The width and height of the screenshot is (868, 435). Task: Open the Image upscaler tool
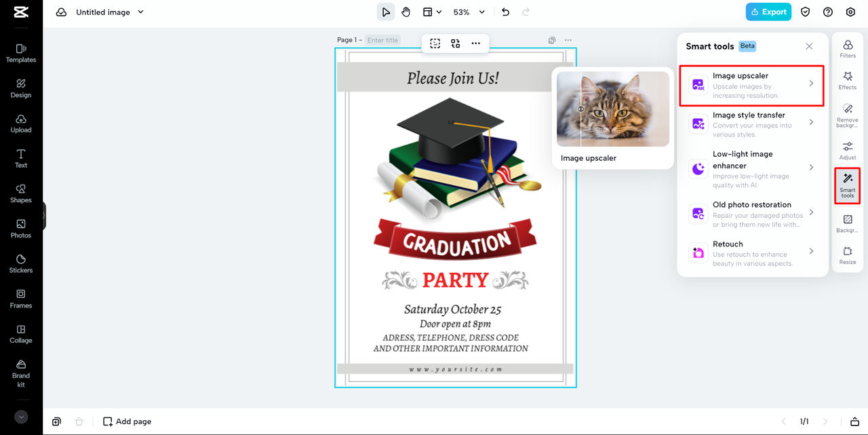(752, 86)
